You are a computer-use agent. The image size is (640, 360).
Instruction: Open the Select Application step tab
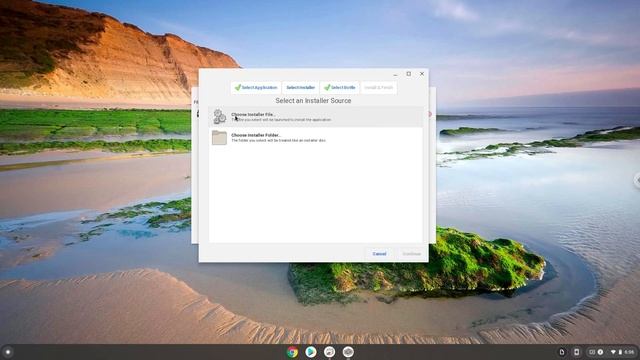pos(256,87)
